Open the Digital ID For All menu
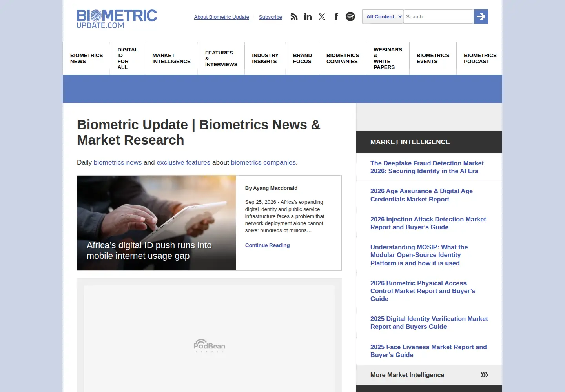The image size is (565, 392). [x=128, y=58]
